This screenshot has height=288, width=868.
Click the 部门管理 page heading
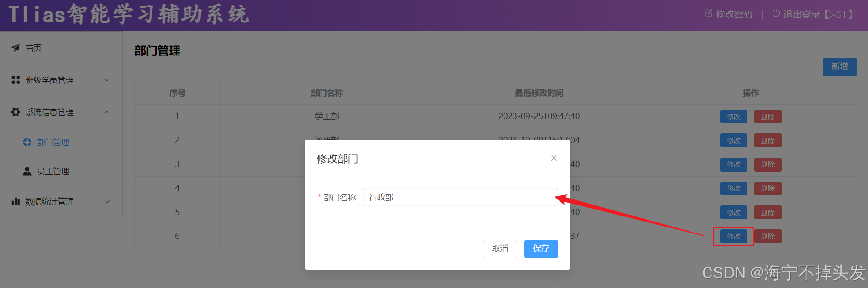point(157,50)
